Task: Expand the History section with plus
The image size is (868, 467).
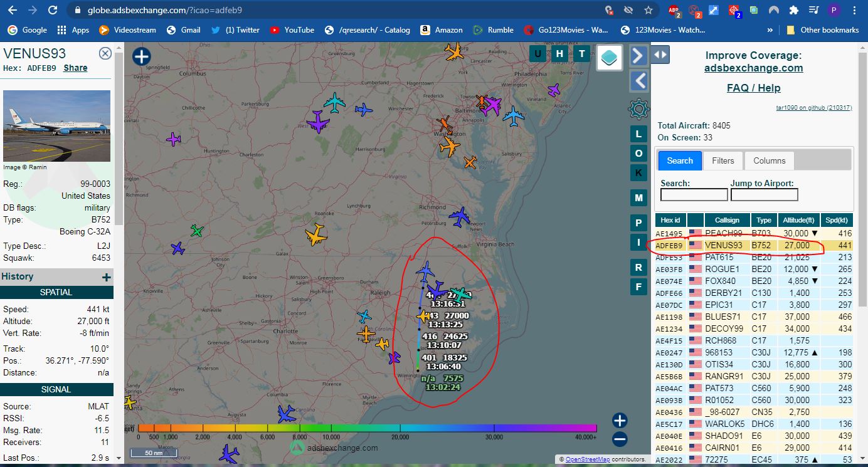Action: (107, 277)
